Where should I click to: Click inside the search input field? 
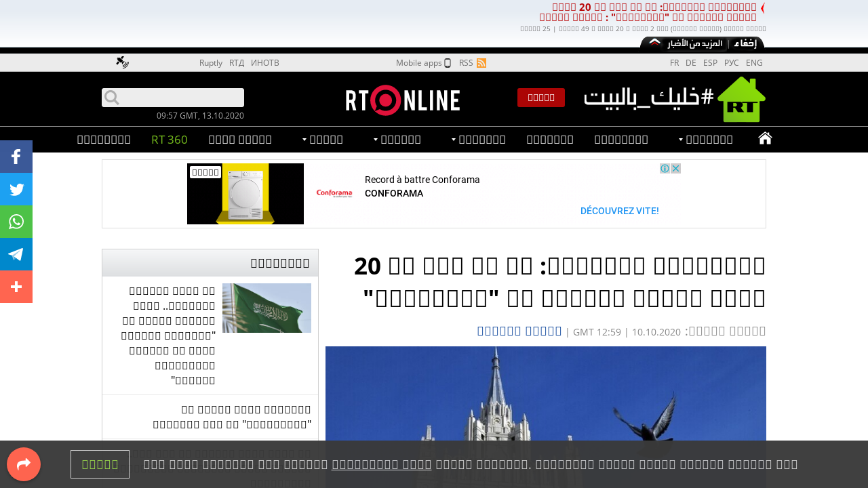[173, 98]
